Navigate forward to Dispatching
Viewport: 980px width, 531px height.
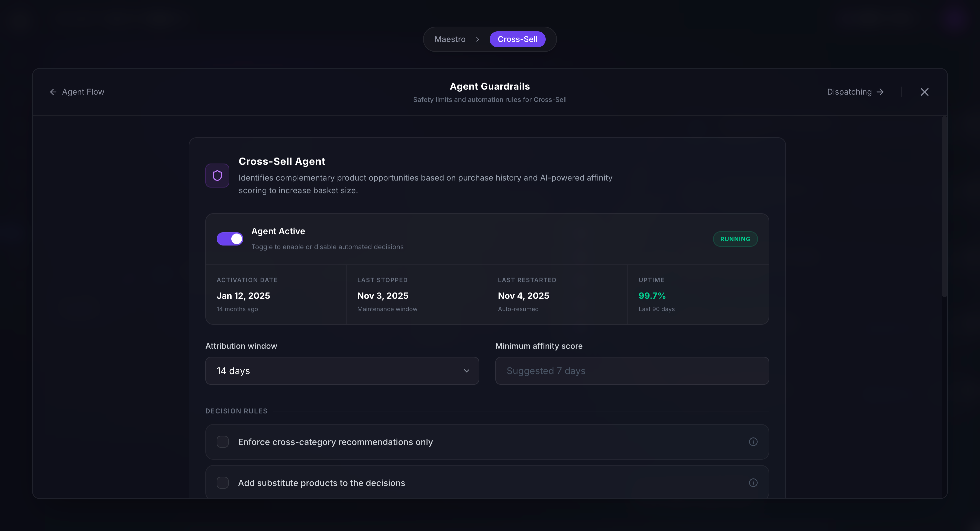coord(849,92)
